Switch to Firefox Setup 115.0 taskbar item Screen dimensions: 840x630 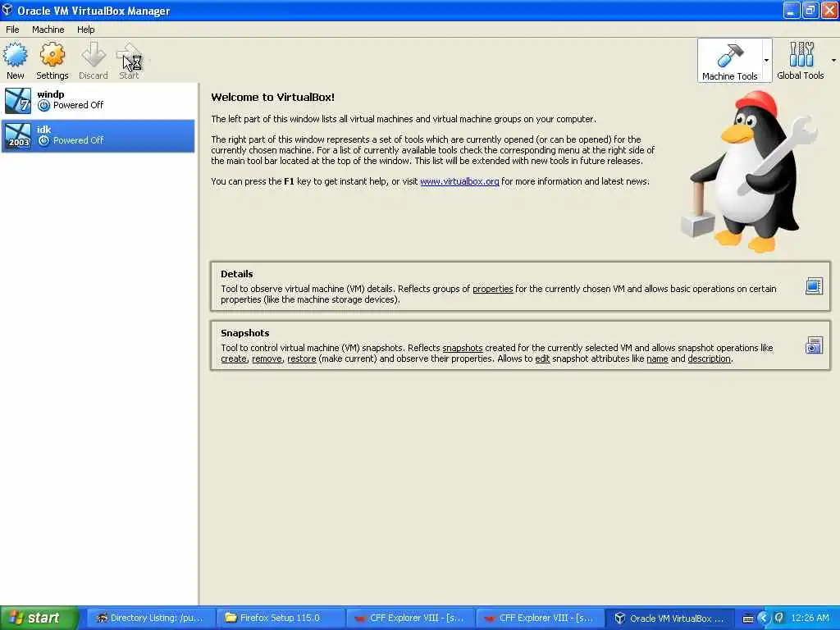280,618
